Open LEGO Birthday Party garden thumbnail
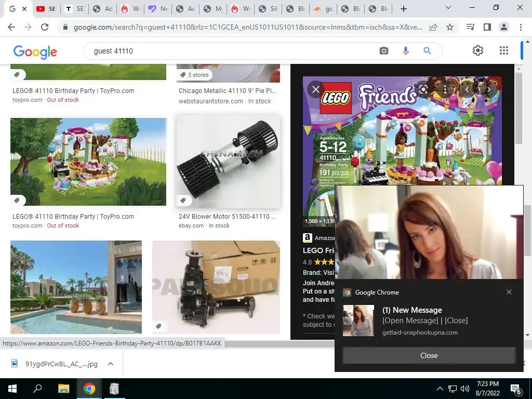Image resolution: width=532 pixels, height=399 pixels. point(88,162)
